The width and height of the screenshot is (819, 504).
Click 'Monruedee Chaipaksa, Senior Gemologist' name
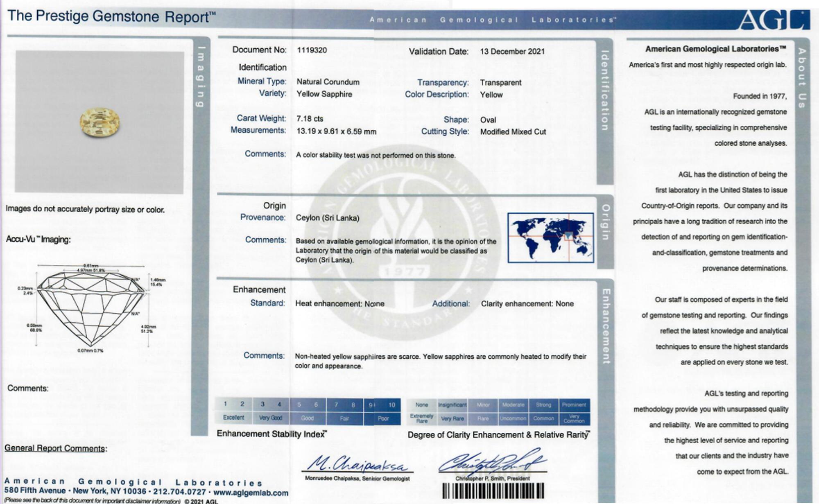[357, 479]
